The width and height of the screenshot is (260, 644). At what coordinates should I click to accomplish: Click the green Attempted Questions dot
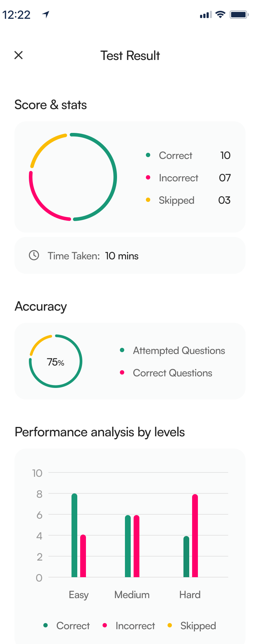coord(123,350)
